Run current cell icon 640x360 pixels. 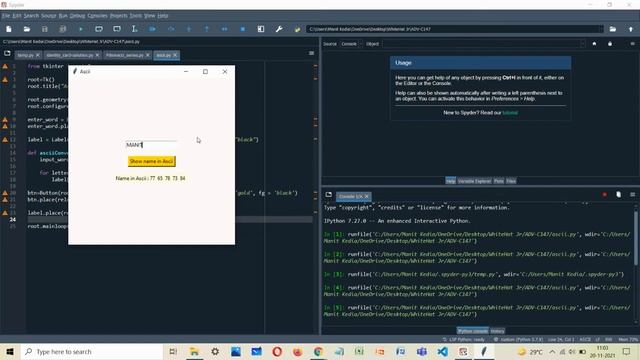point(99,29)
